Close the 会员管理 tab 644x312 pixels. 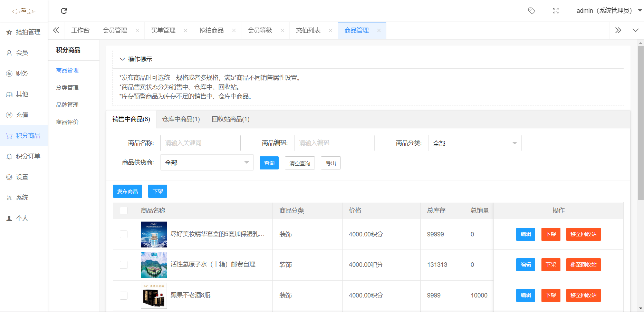coord(137,30)
